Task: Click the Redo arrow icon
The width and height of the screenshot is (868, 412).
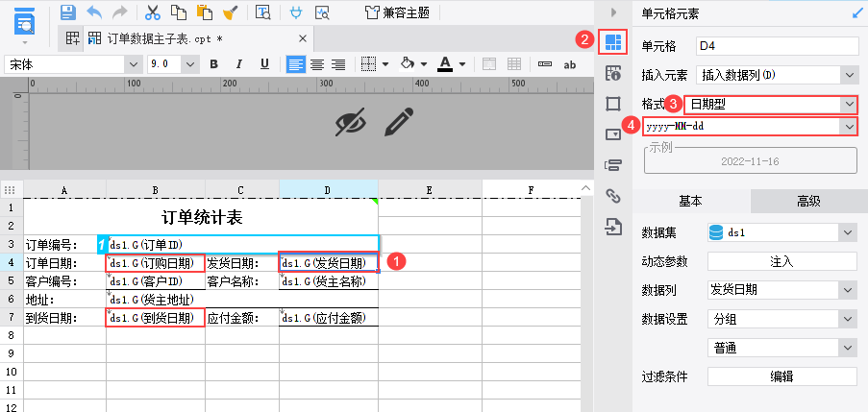Action: point(120,12)
